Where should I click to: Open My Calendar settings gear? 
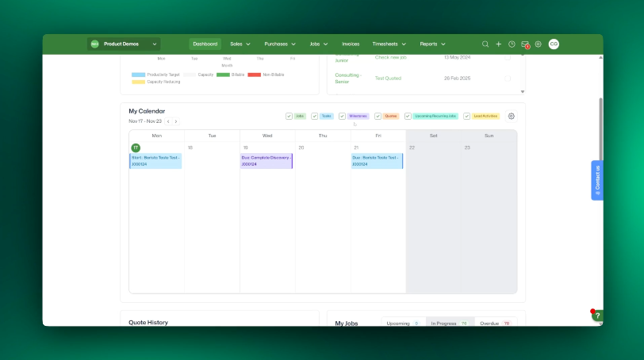512,116
